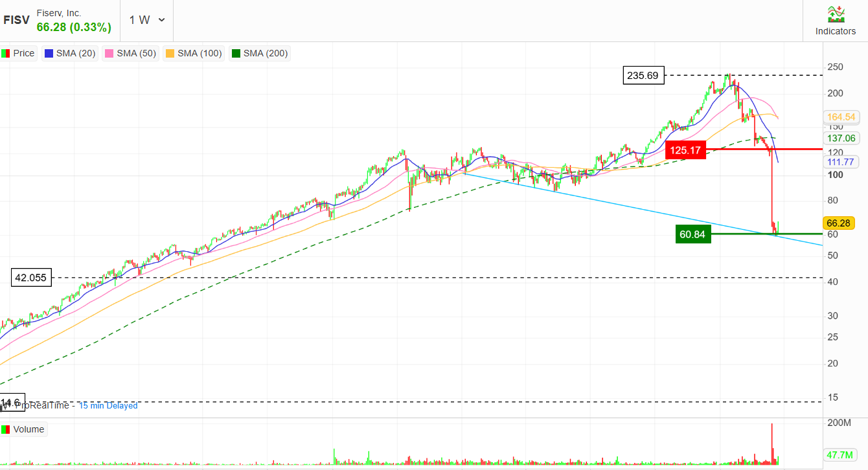Click the yellow 66.28 current price tag
868x470 pixels.
[839, 223]
